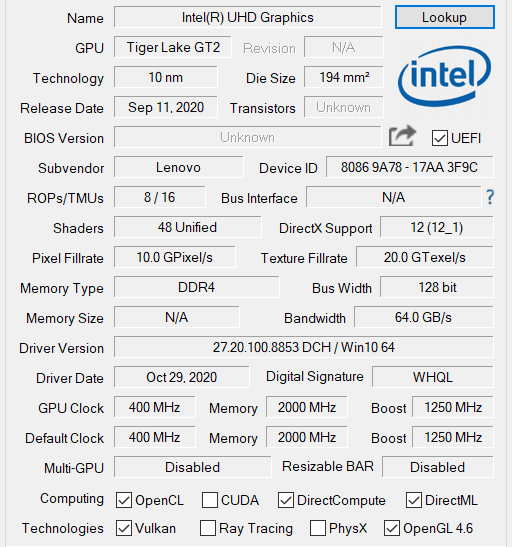Select the Shaders 48 Unified field
The width and height of the screenshot is (512, 547).
coord(187,227)
